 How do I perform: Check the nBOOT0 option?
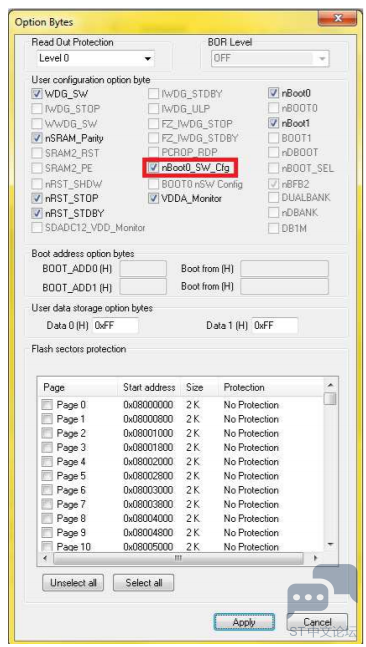[x=273, y=108]
